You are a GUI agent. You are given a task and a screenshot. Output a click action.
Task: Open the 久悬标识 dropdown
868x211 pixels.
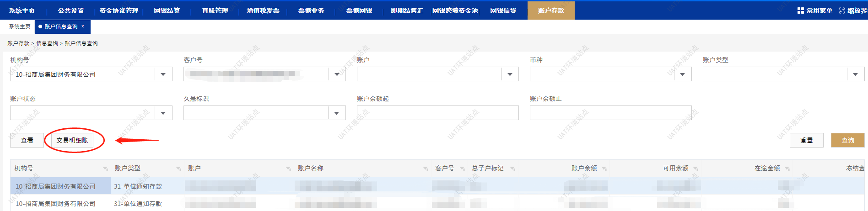[x=336, y=113]
